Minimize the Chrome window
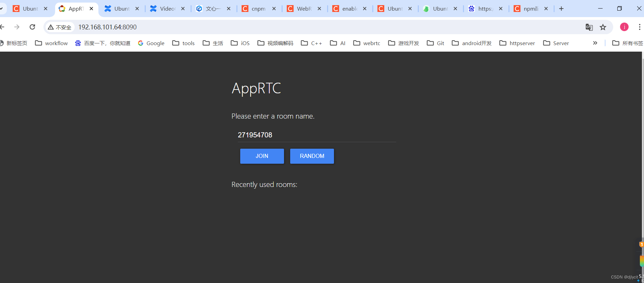 600,9
